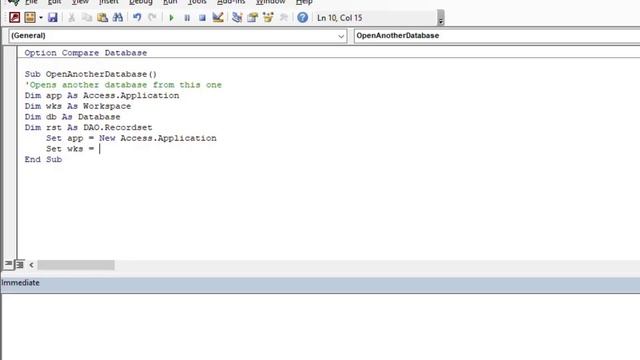Click the greyed Redo arrow icon
Image resolution: width=640 pixels, height=360 pixels.
pos(152,18)
